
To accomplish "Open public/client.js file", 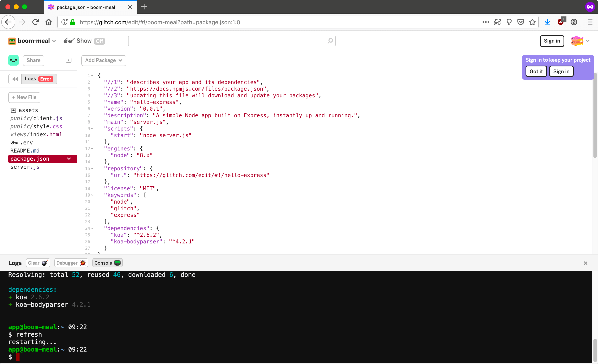I will 36,118.
